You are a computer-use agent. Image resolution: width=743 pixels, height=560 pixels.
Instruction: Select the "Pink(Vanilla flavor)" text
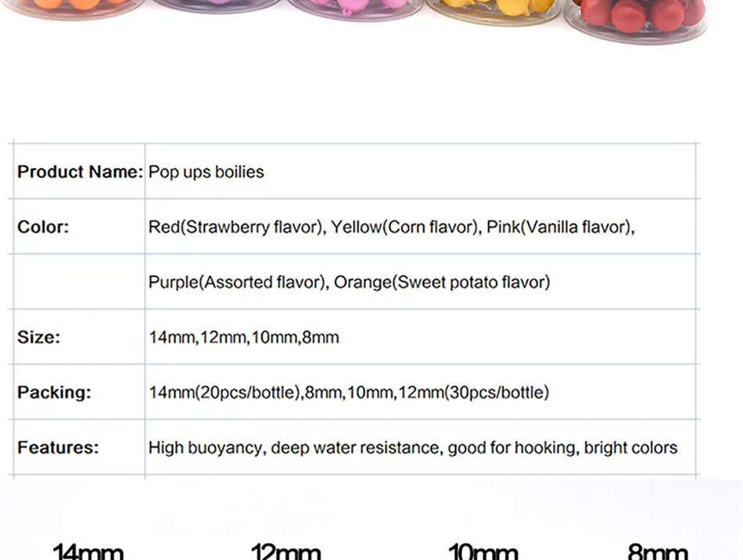pyautogui.click(x=559, y=228)
